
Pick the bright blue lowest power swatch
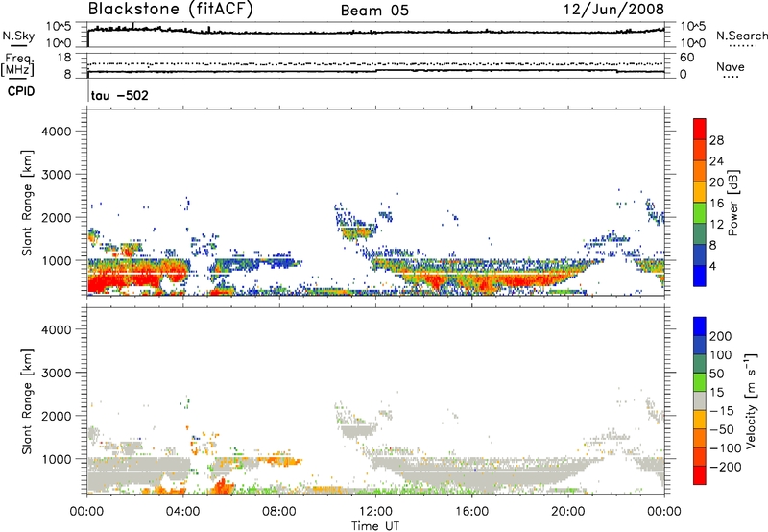pos(700,276)
